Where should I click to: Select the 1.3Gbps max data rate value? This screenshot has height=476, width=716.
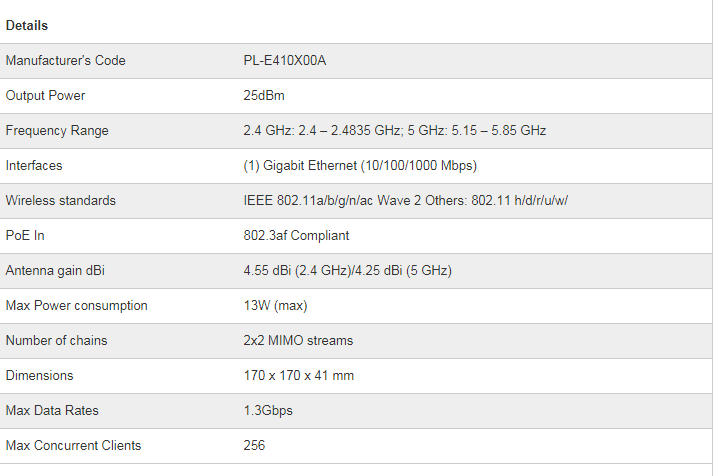(268, 411)
